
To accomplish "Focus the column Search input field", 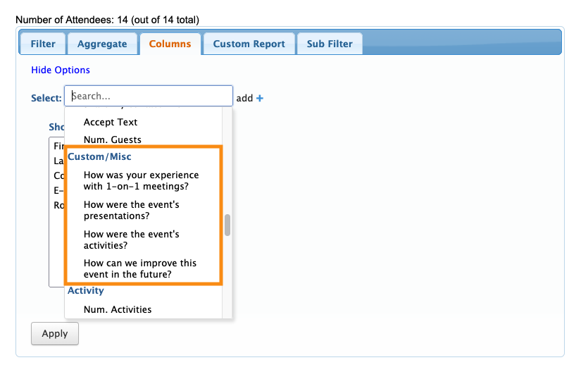I will (x=149, y=97).
